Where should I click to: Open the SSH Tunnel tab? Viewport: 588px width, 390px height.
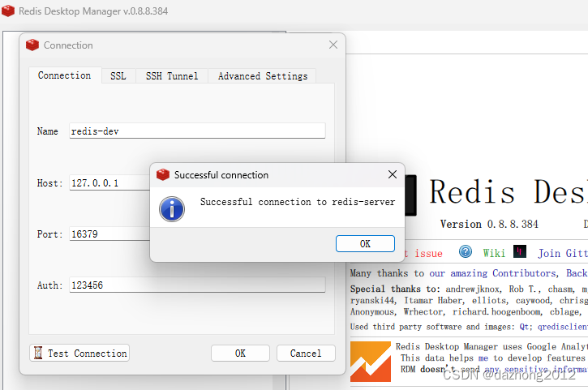click(x=171, y=76)
